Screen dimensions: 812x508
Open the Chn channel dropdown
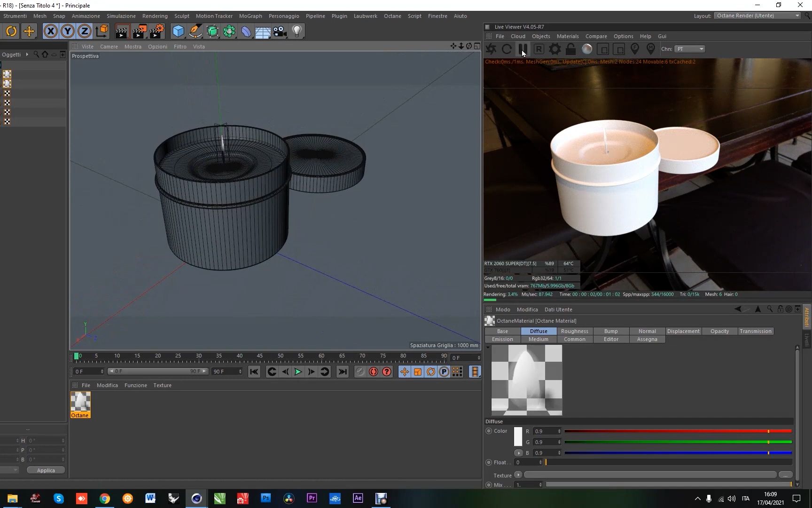pos(690,49)
